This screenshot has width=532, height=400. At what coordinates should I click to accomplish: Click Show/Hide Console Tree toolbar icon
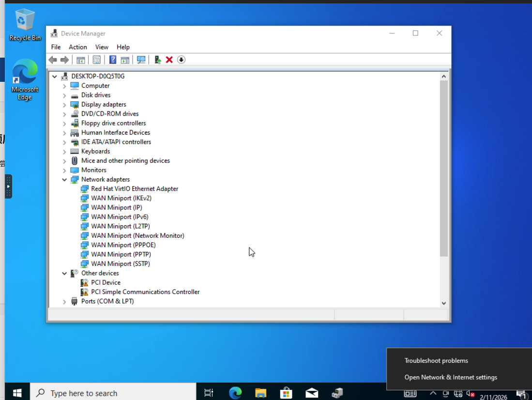click(x=81, y=60)
